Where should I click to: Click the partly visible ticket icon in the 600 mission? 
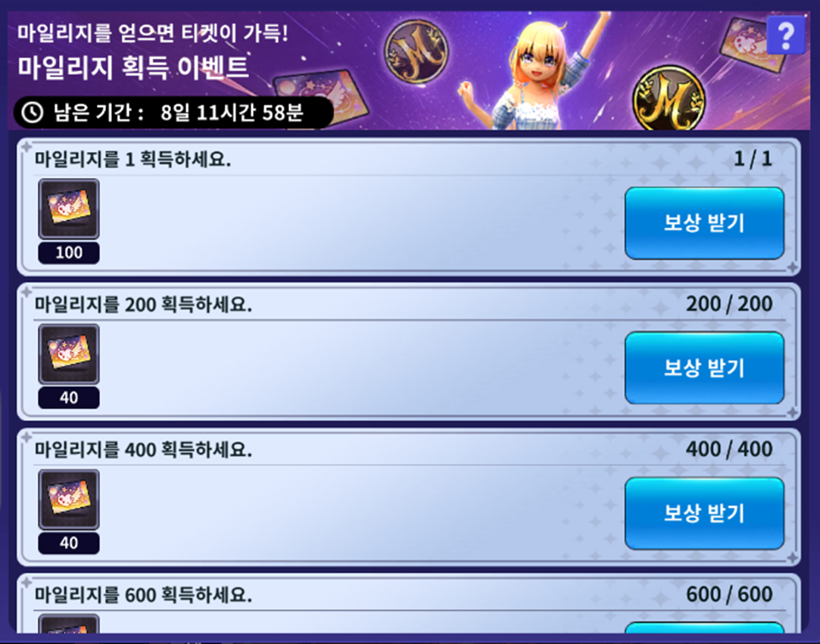(x=68, y=624)
